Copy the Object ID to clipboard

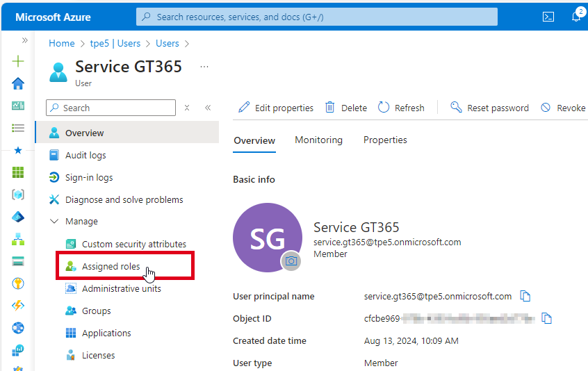click(x=547, y=319)
